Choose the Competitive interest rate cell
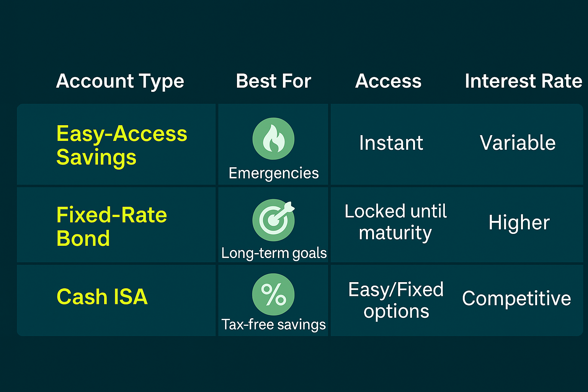 click(x=516, y=299)
